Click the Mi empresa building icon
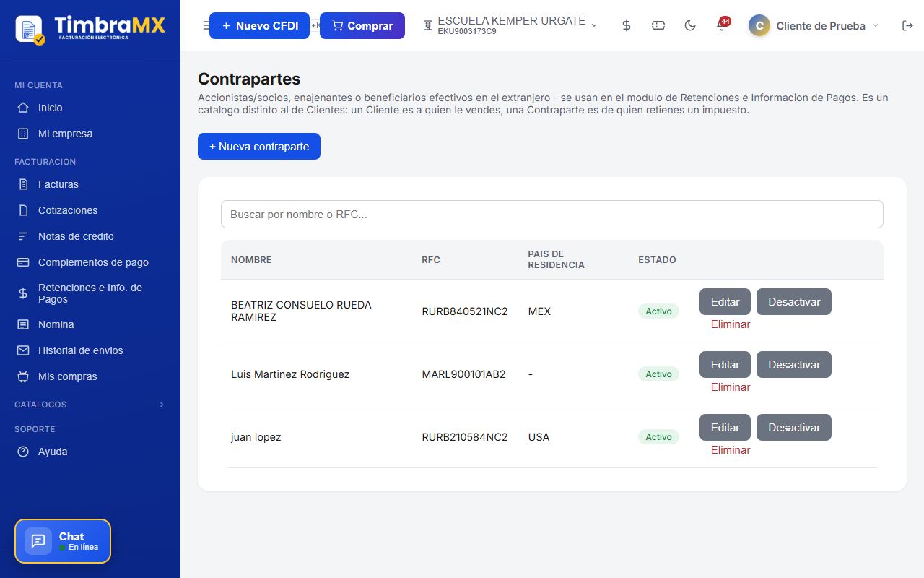This screenshot has width=924, height=578. 23,134
